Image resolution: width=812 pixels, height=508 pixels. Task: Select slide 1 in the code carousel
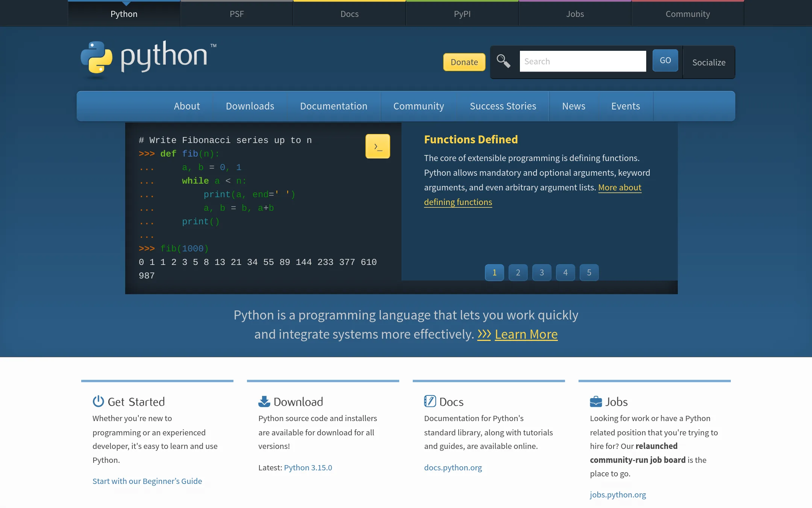tap(494, 272)
